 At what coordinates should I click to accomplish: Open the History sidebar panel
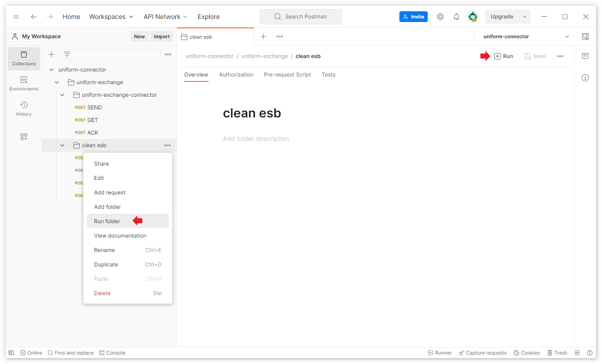click(x=24, y=109)
